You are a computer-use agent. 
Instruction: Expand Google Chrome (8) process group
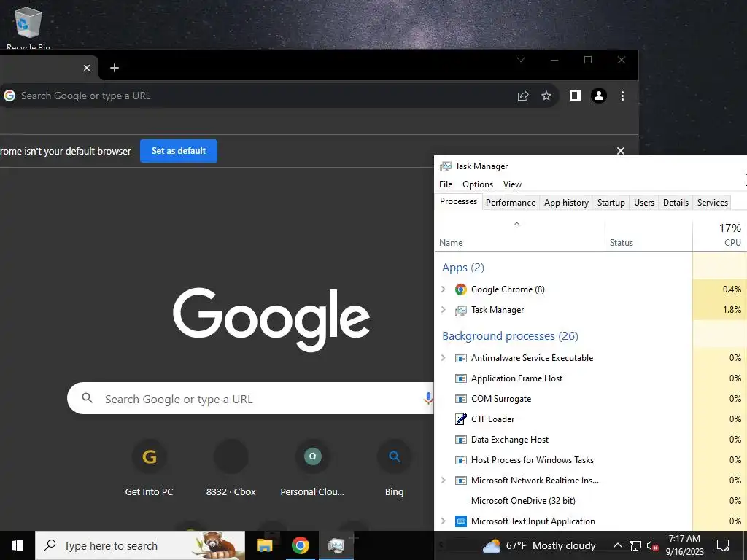444,289
